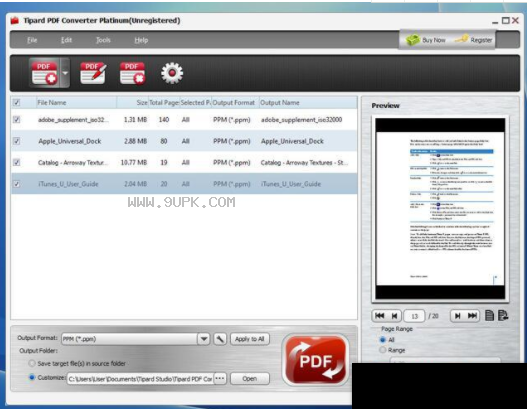Click the 140 total pages cell
This screenshot has height=409, width=527.
(164, 120)
